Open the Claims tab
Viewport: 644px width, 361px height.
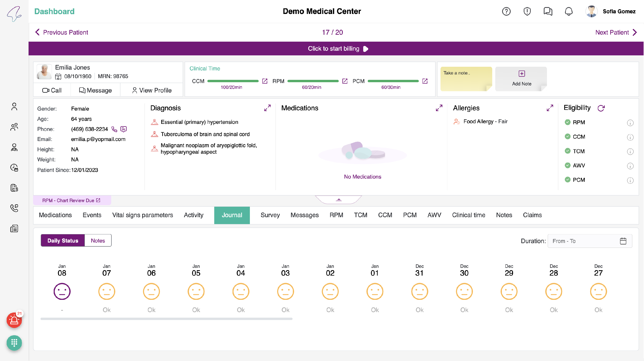pos(532,215)
